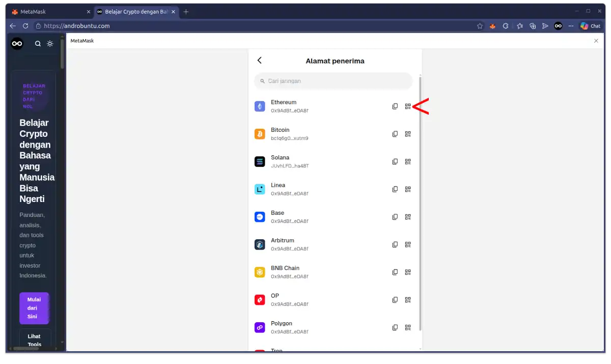Copy the BNB Chain address

coord(395,272)
